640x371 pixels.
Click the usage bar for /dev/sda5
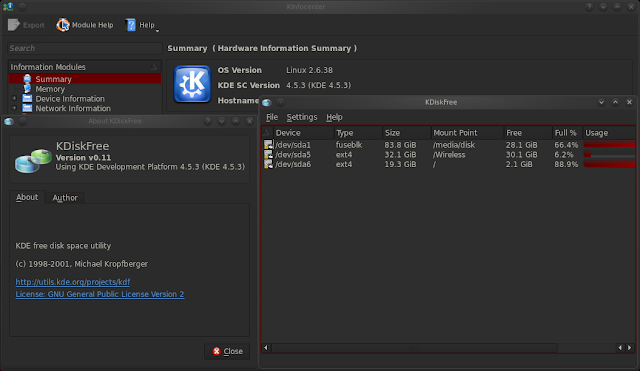coord(609,154)
